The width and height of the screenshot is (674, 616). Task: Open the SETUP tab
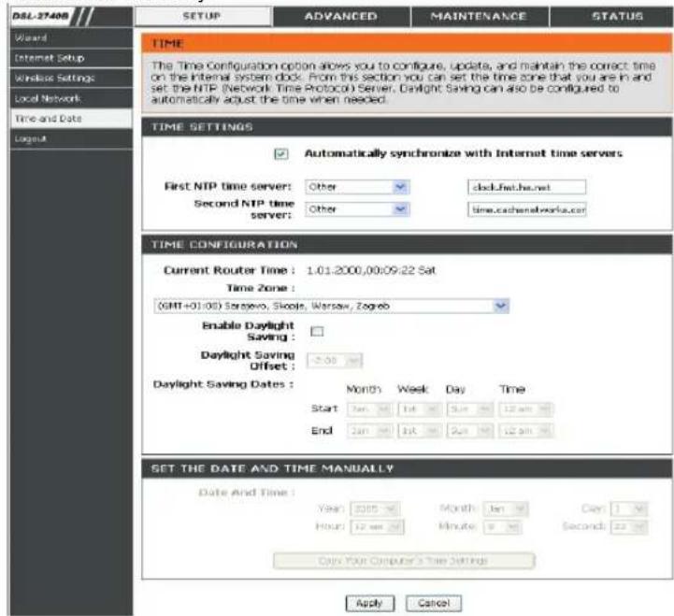point(203,16)
